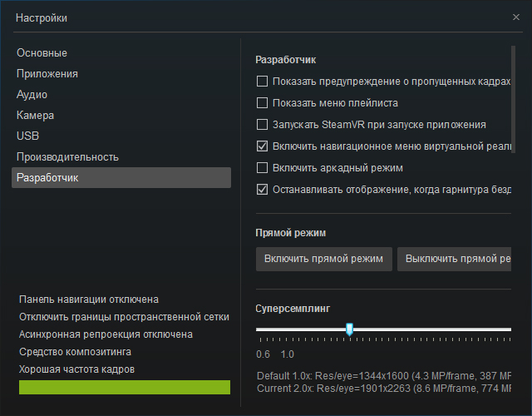Switch to the Производительность section
The image size is (532, 416).
pos(67,157)
